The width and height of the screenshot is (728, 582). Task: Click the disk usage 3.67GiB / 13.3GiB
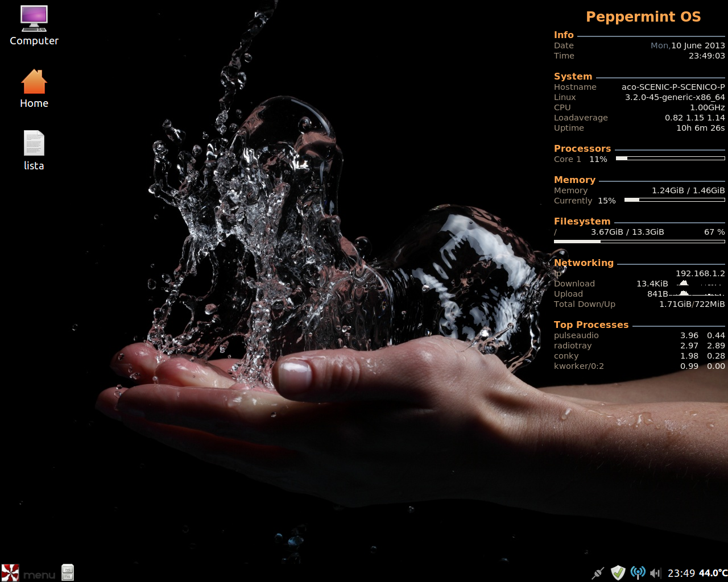[x=627, y=232]
